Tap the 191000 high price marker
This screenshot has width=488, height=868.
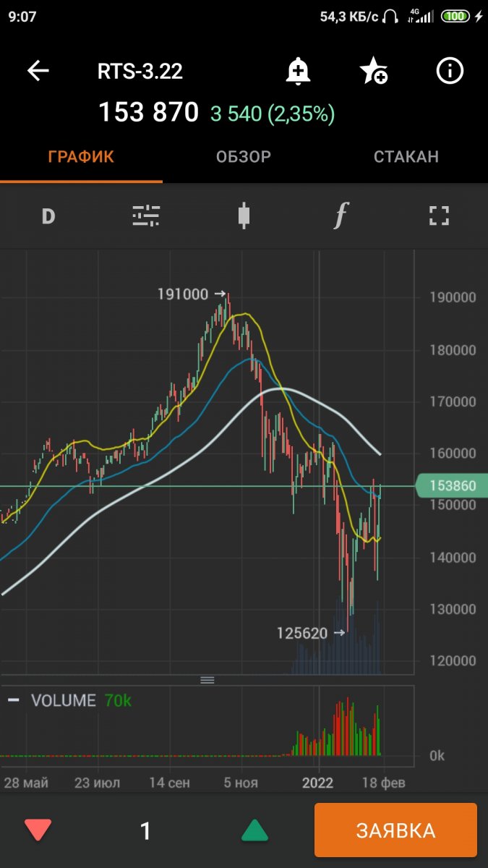tap(191, 294)
